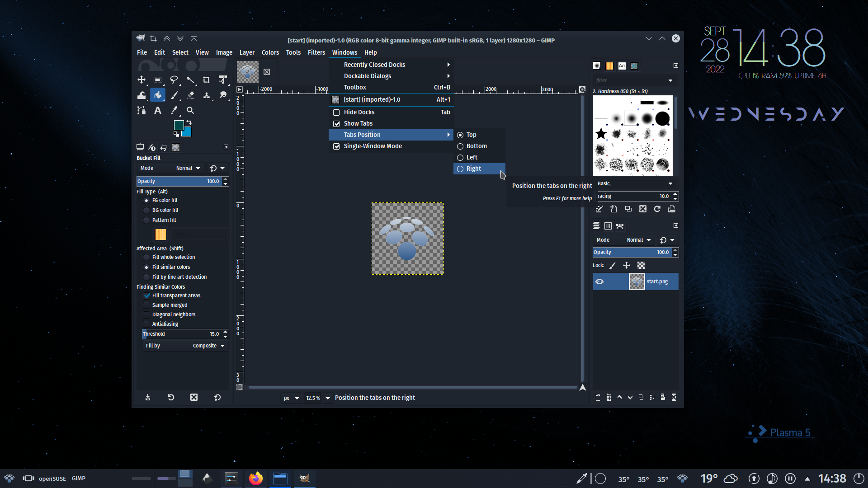
Task: Click the foreground color swatch
Action: coord(179,125)
